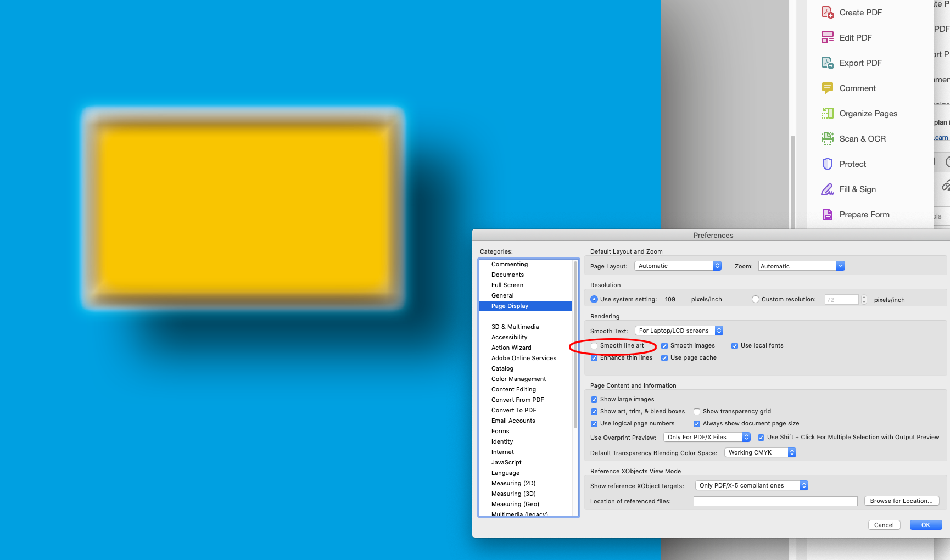
Task: Switch to the Accessibility preferences category
Action: [509, 337]
